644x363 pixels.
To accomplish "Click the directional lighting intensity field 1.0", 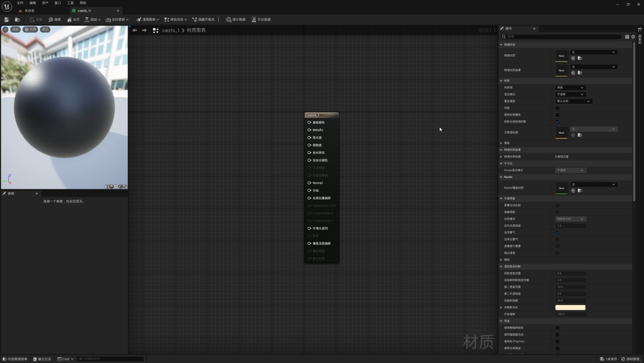I will point(571,226).
